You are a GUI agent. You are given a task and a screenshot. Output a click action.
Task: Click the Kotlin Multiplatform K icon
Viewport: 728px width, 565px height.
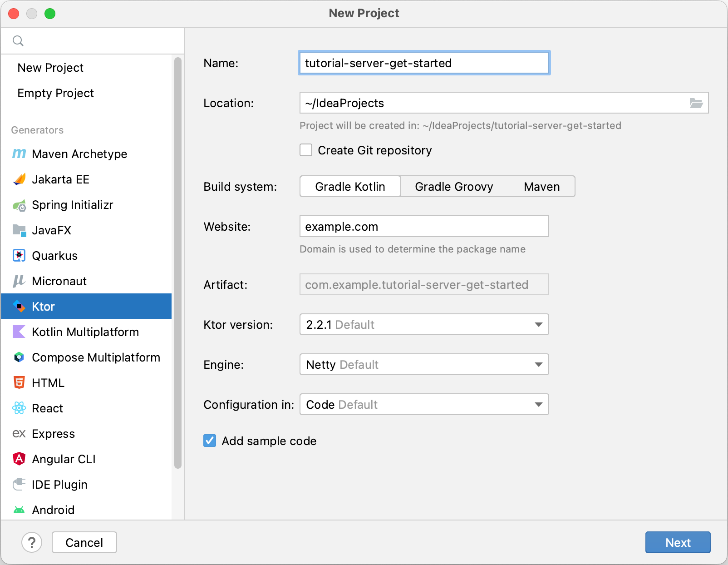coord(19,332)
